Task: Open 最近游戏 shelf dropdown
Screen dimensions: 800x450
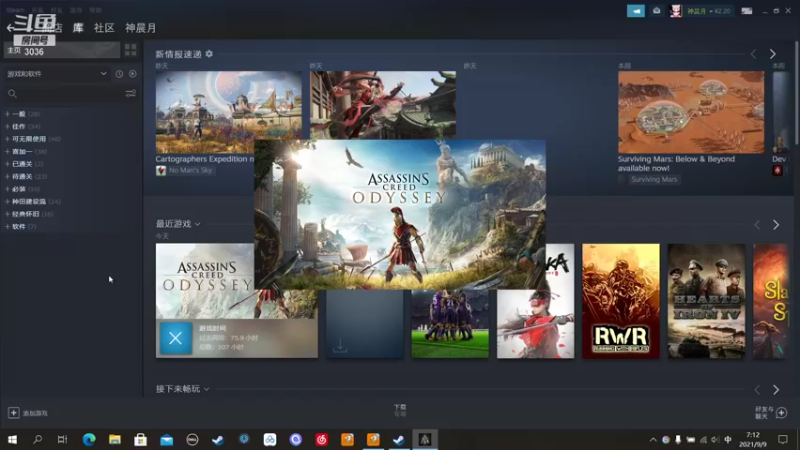Action: 178,224
